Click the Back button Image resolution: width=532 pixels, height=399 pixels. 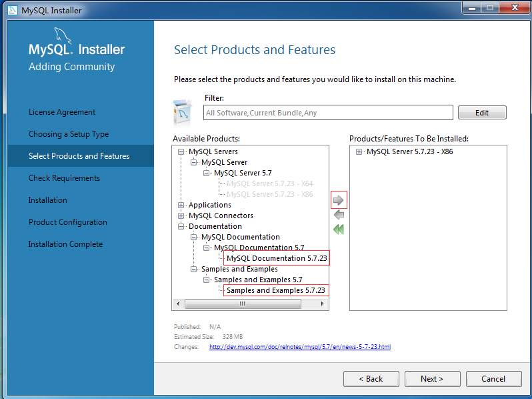point(371,379)
